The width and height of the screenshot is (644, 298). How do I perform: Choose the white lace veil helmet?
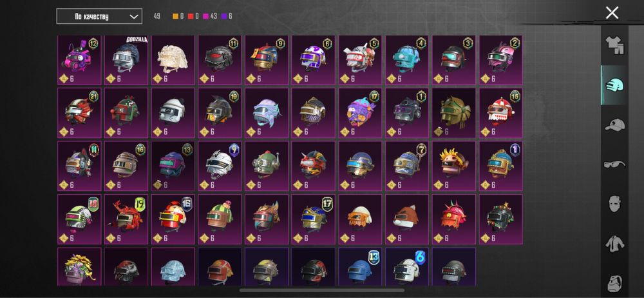point(173,60)
